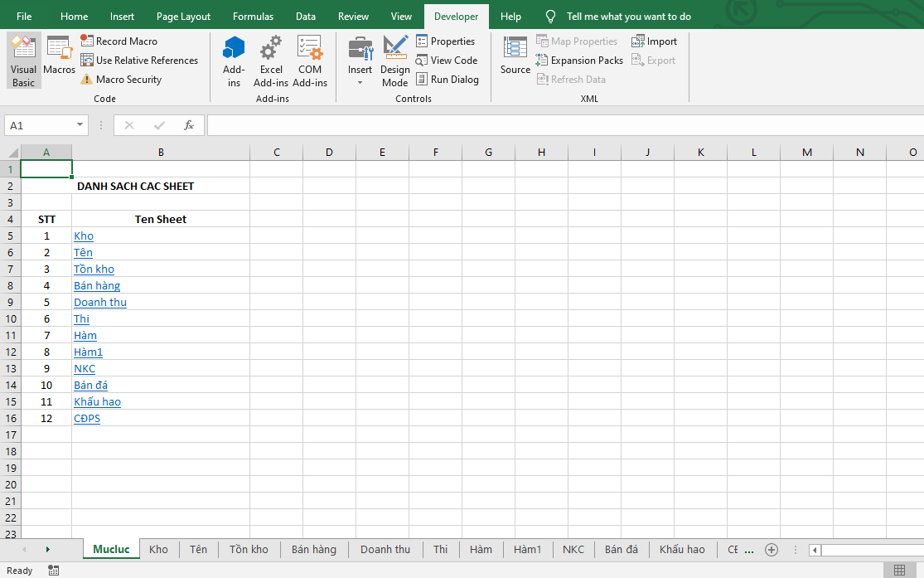924x578 pixels.
Task: Open COM Add-ins dialog
Action: (x=310, y=61)
